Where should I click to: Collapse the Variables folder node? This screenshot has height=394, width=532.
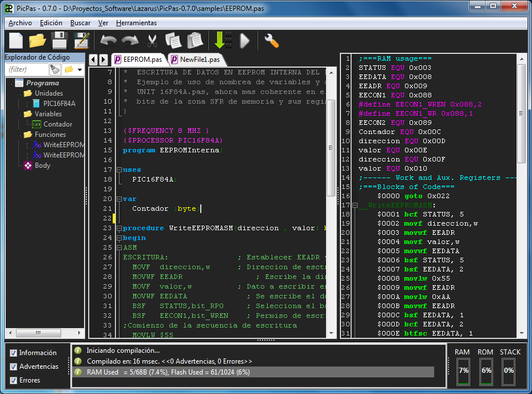click(19, 115)
